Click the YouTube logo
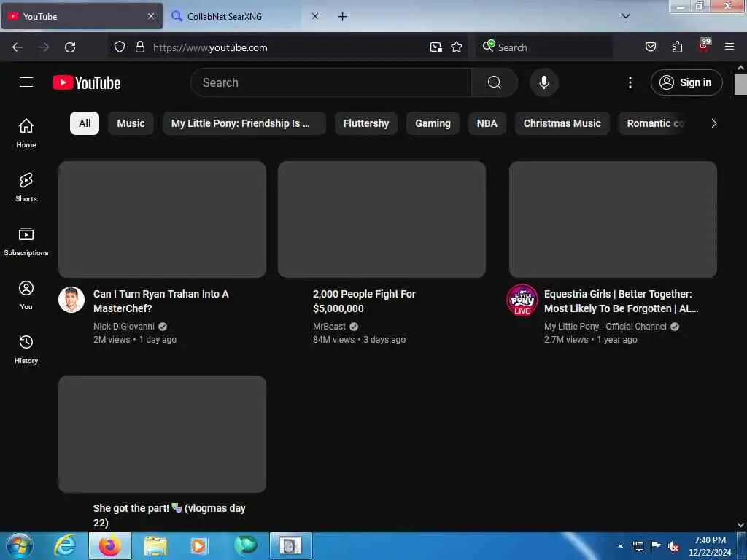The image size is (747, 560). [x=86, y=82]
